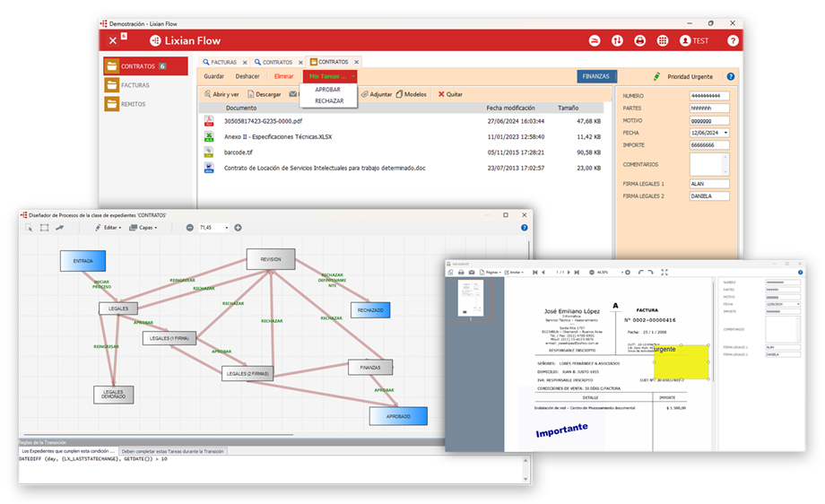Screen dimensions: 825x504
Task: Click the FIRMA LEGALES 1 field
Action: click(709, 184)
